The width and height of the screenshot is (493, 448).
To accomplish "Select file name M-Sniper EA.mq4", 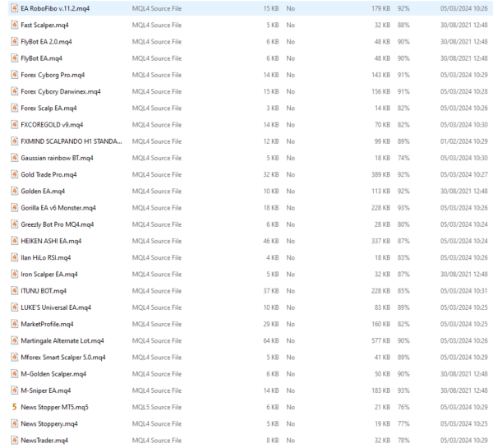I will point(46,390).
